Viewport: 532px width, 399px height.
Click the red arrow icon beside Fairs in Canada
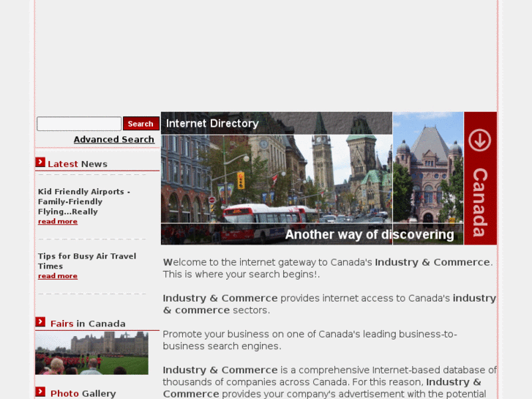40,322
